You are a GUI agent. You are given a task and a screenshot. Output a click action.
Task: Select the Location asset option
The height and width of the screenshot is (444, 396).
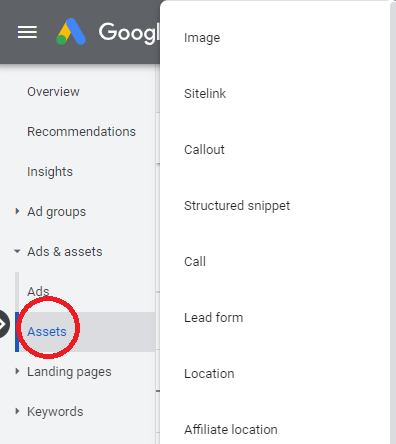(x=209, y=374)
